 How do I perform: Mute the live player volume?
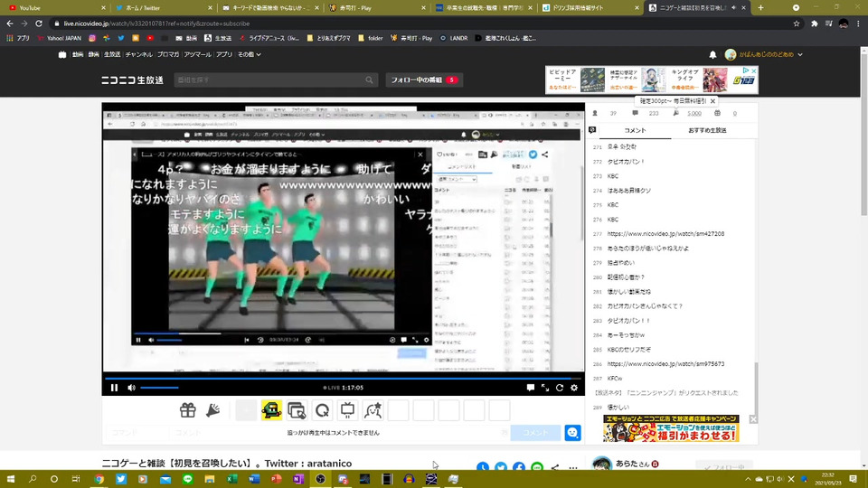[x=131, y=388]
